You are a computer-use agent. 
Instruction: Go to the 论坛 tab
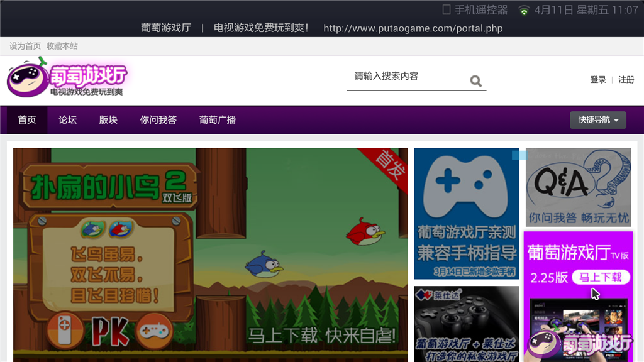click(x=67, y=120)
